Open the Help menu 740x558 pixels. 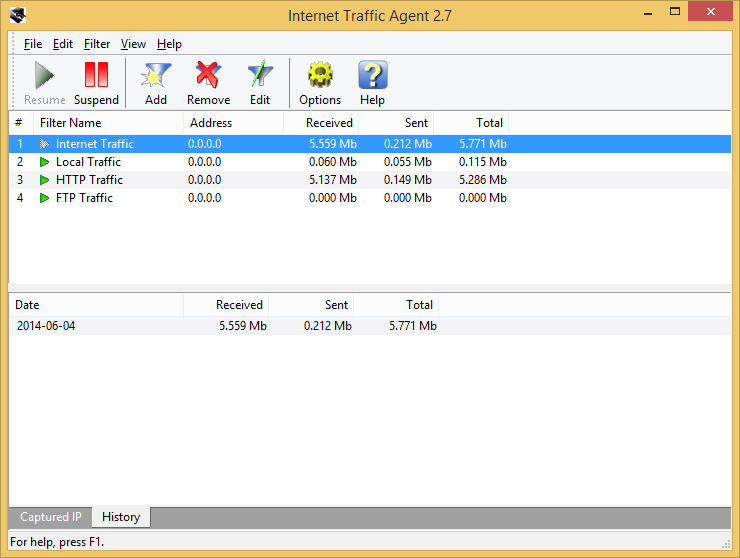[169, 44]
